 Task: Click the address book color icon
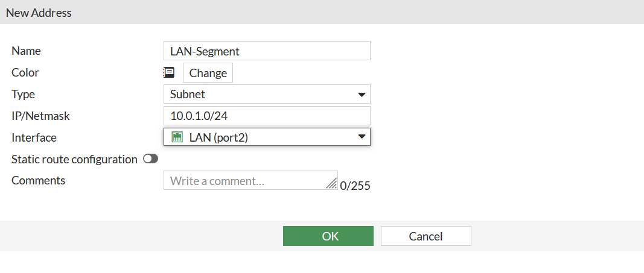[169, 72]
